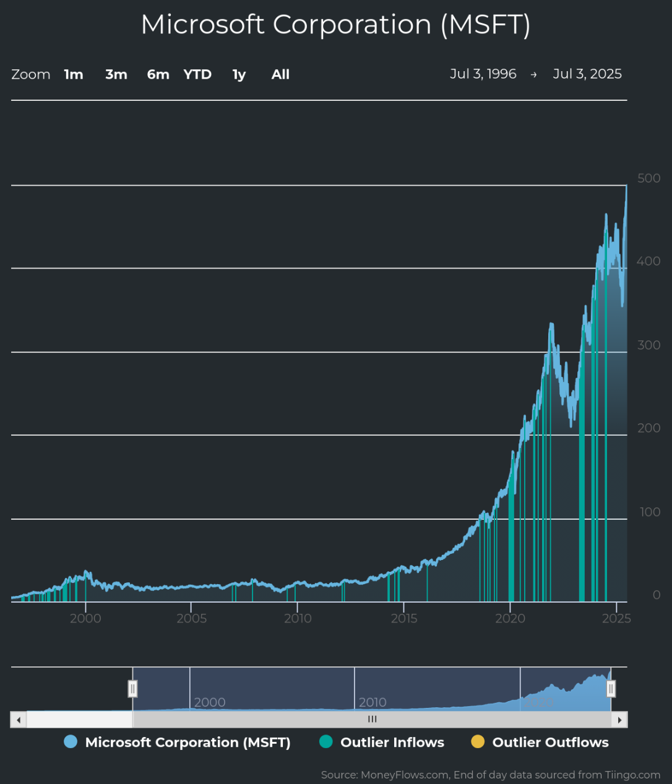Select the 3m zoom range

click(x=116, y=74)
